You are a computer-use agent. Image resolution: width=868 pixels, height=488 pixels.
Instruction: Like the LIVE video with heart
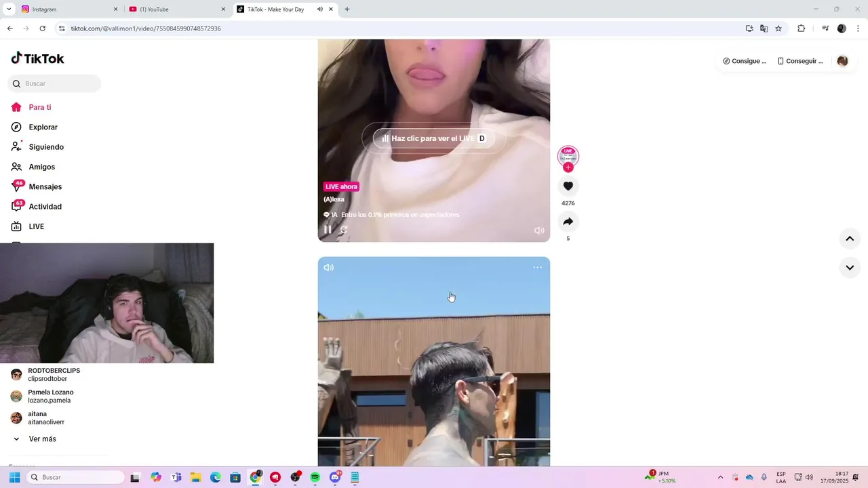[x=568, y=186]
